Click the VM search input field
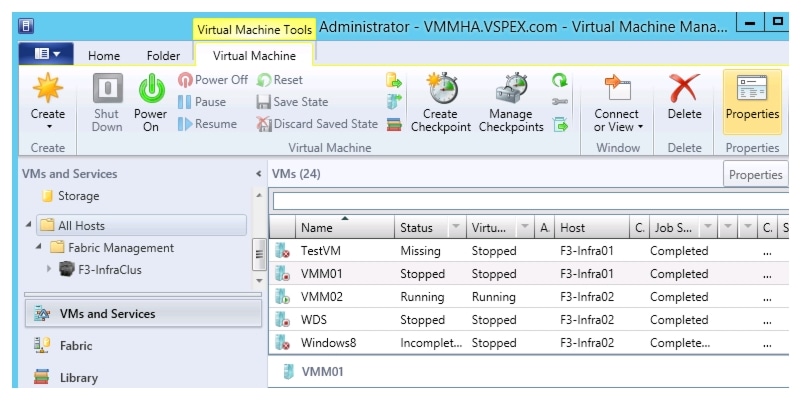802x401 pixels. pos(530,201)
